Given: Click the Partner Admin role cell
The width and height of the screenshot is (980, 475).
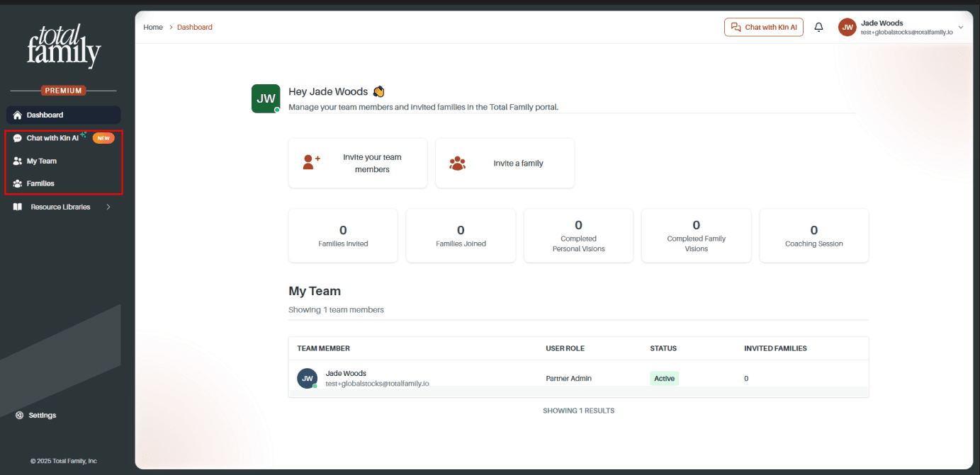Looking at the screenshot, I should pyautogui.click(x=568, y=378).
